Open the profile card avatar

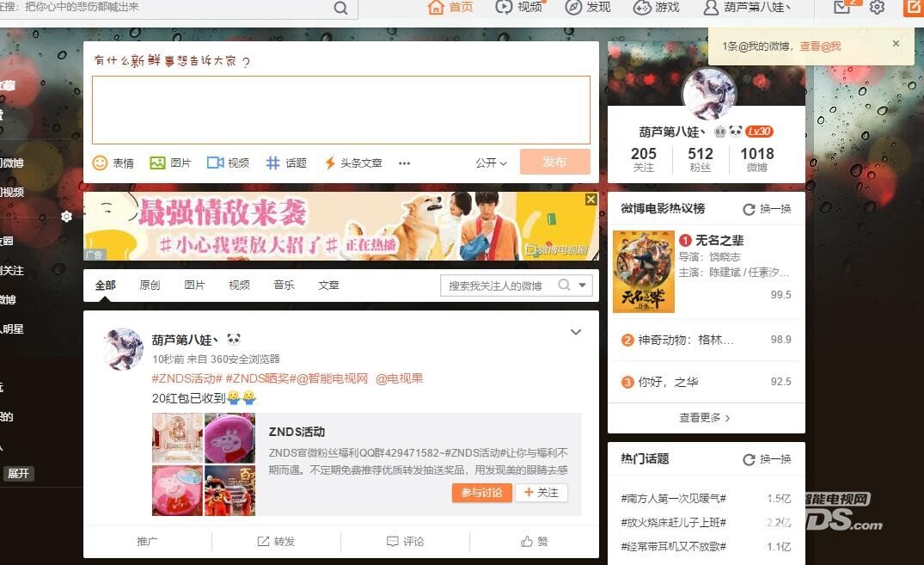(x=708, y=94)
